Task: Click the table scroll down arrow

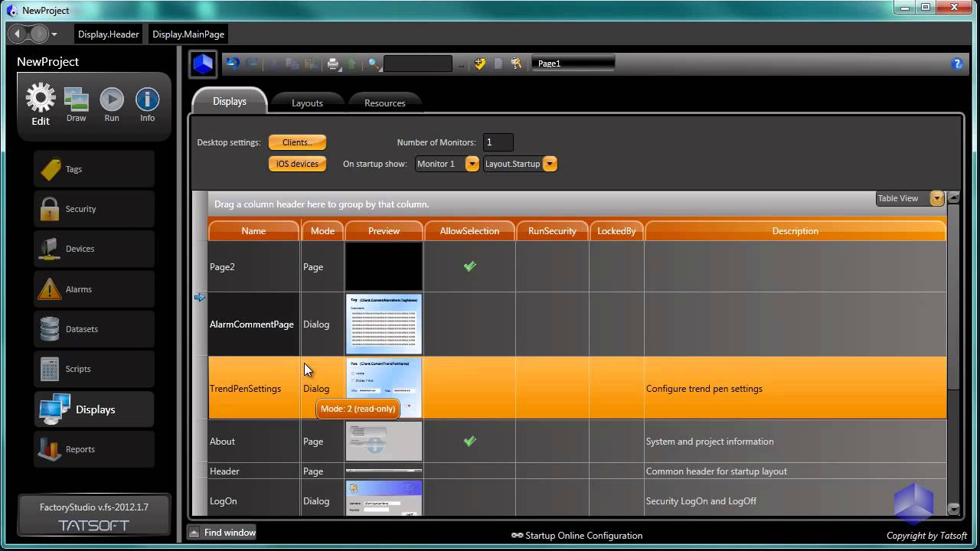Action: click(953, 508)
